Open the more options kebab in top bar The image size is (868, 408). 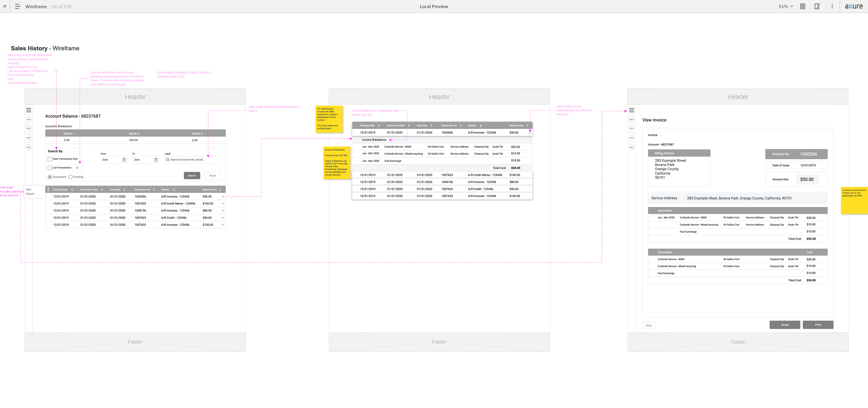pyautogui.click(x=832, y=6)
